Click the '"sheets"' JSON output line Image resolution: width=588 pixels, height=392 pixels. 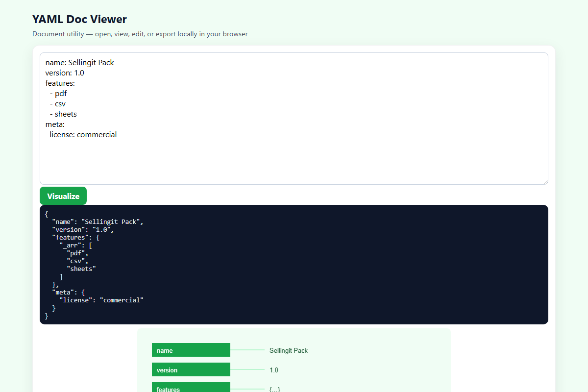(x=81, y=269)
